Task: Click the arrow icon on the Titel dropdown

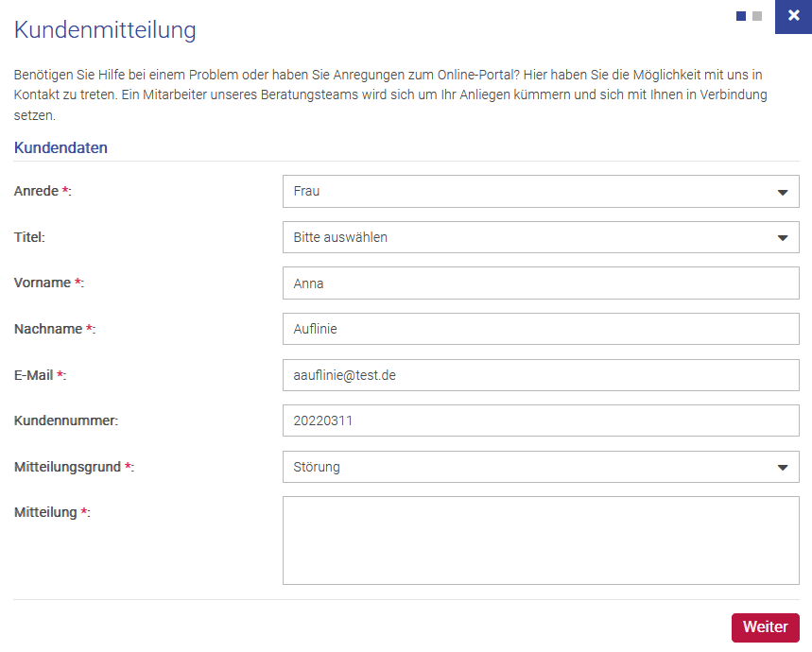Action: click(783, 238)
